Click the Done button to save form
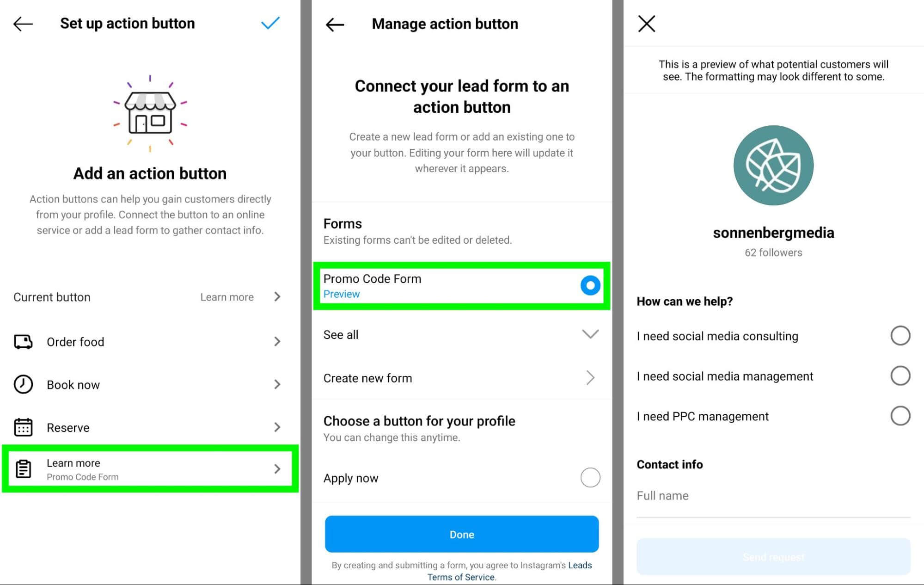 [x=462, y=534]
